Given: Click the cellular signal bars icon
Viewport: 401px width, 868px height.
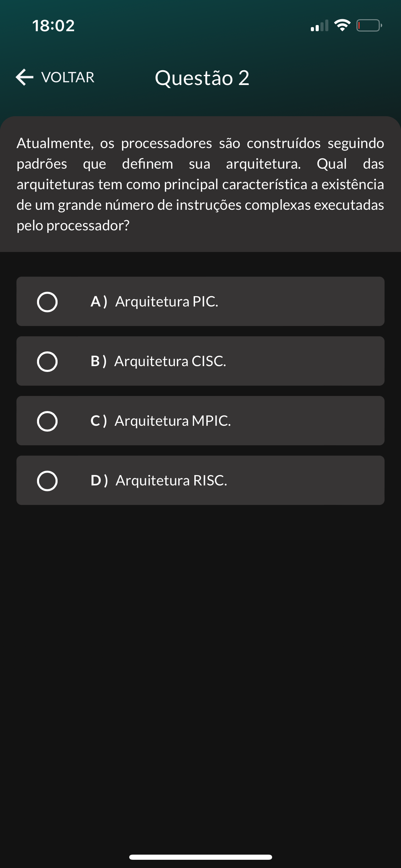Looking at the screenshot, I should coord(319,26).
